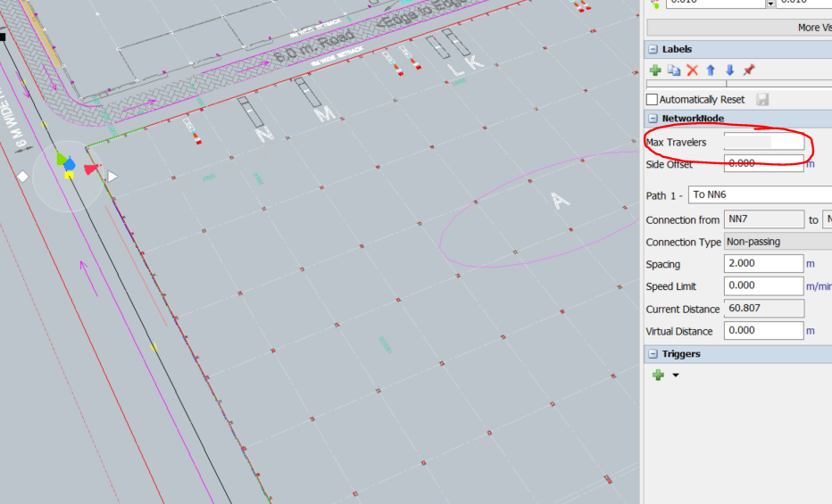Open the Connection Type Non-passing dropdown
This screenshot has width=832, height=504.
777,242
